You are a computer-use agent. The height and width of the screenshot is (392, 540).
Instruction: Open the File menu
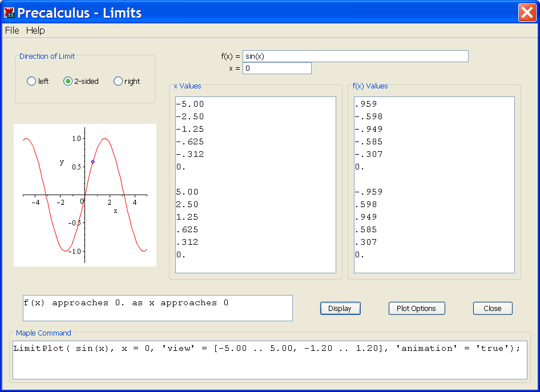[12, 30]
